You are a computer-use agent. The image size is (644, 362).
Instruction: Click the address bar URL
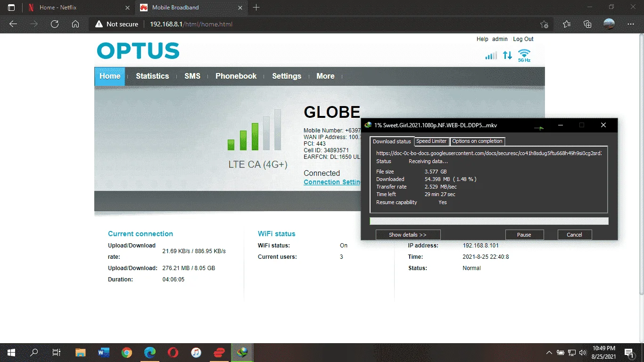(x=191, y=24)
